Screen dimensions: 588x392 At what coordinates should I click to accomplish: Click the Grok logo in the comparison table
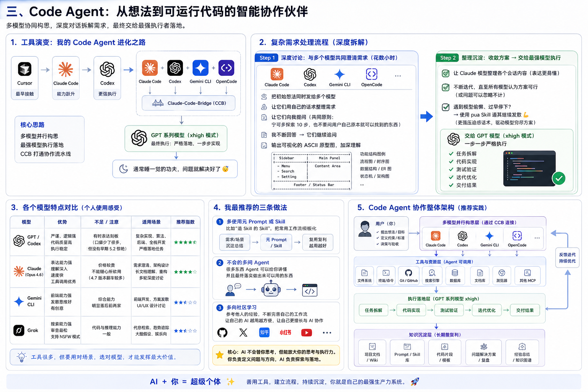(19, 330)
